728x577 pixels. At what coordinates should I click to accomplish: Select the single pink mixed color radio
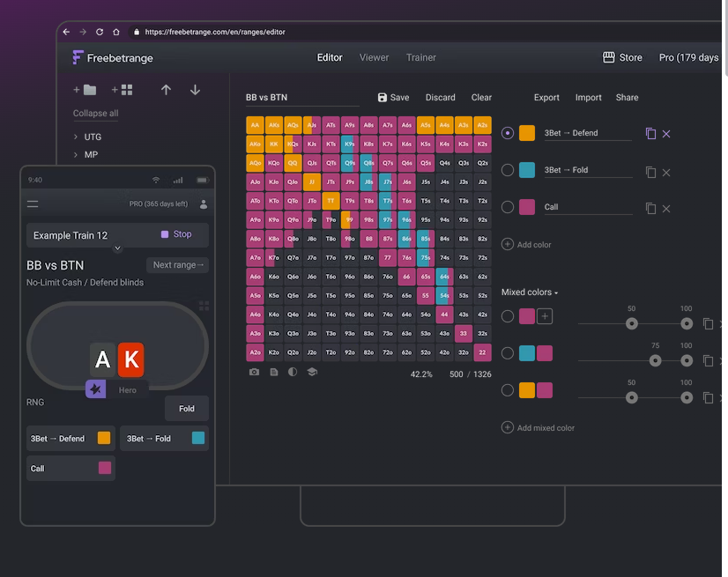508,316
